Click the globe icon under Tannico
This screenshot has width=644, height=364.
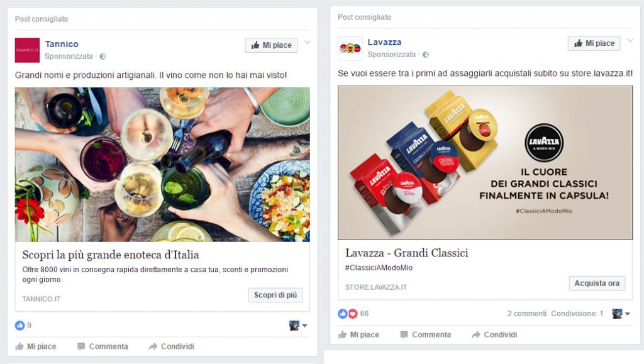[103, 57]
